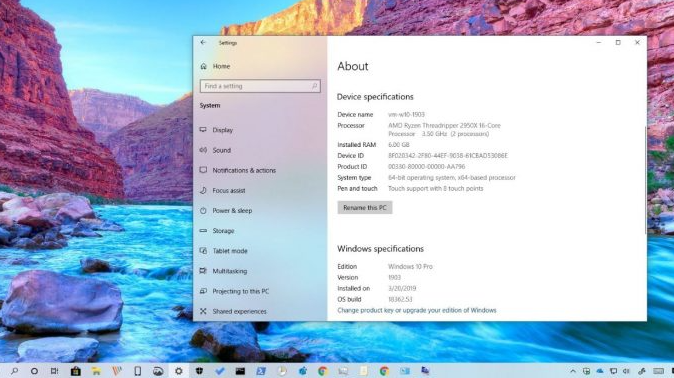Image resolution: width=674 pixels, height=378 pixels.
Task: Select Multitasking in the sidebar
Action: (x=230, y=271)
